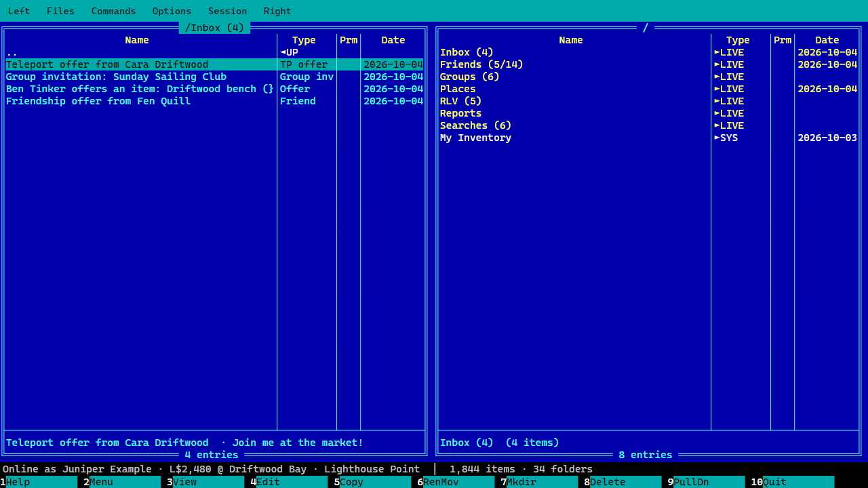Open the Files menu

[60, 11]
